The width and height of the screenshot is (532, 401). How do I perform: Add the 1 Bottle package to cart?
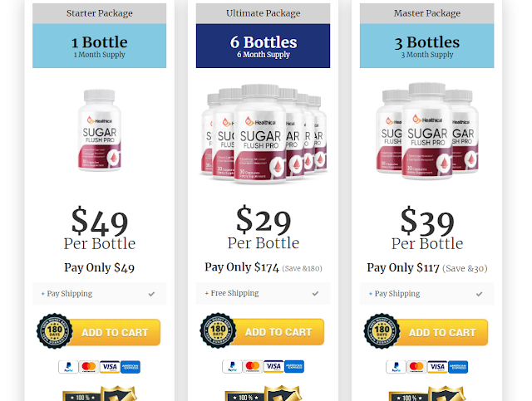pyautogui.click(x=115, y=333)
